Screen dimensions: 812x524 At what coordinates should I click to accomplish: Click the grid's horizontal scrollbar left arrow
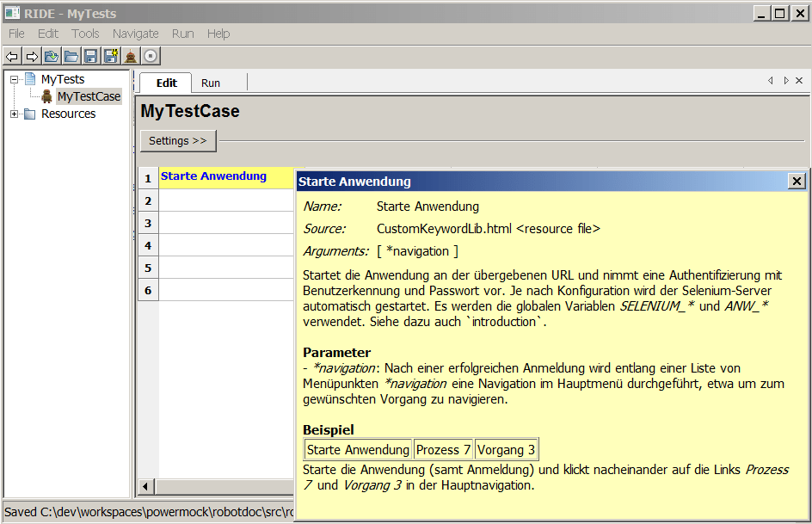click(146, 487)
